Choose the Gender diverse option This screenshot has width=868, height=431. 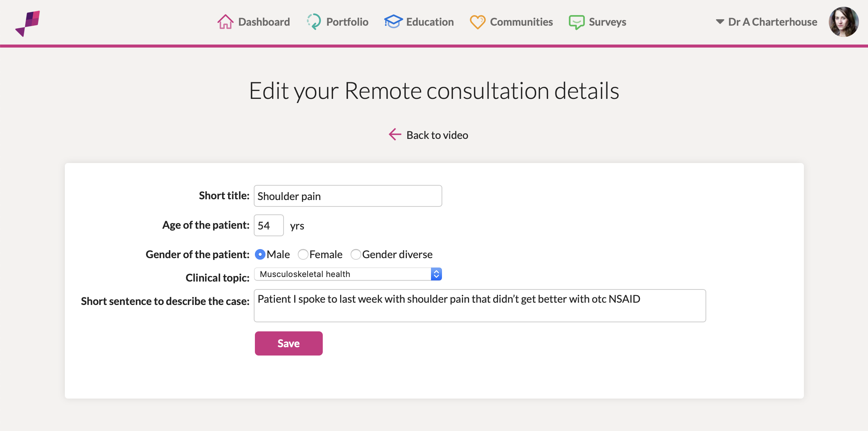click(x=356, y=254)
